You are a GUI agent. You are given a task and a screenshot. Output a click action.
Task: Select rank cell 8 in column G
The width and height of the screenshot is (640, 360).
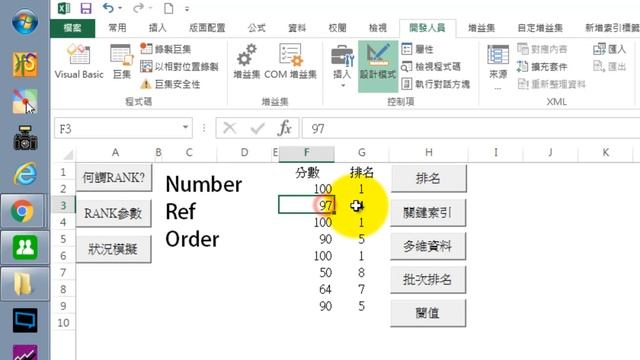(x=362, y=273)
